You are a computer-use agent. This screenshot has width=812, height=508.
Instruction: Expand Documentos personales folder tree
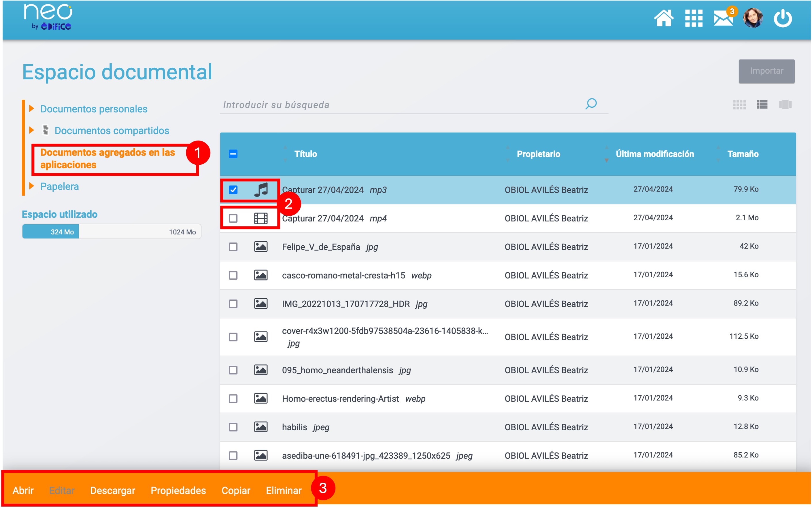[32, 109]
